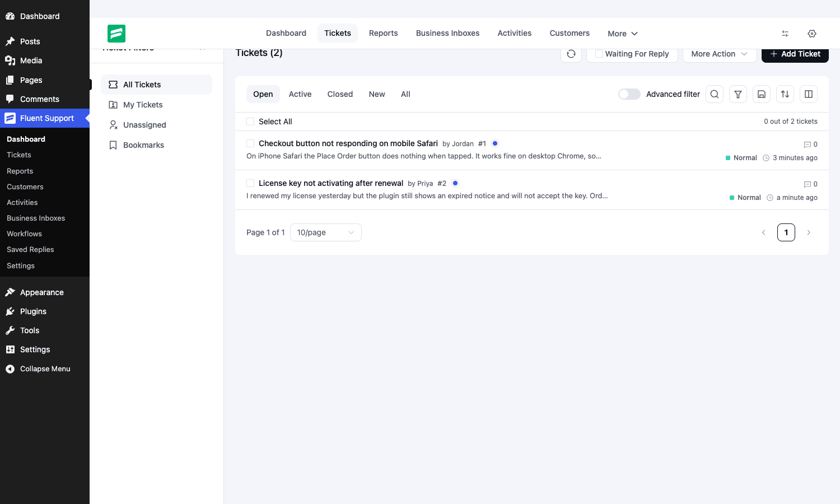The width and height of the screenshot is (840, 504).
Task: Click the Collapse Menu arrow icon
Action: click(10, 369)
